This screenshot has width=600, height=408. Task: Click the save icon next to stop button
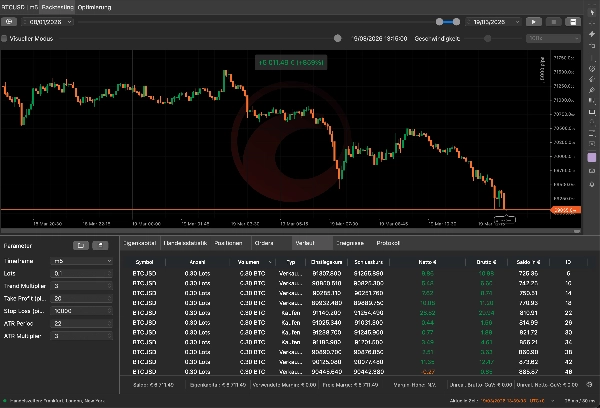(573, 22)
